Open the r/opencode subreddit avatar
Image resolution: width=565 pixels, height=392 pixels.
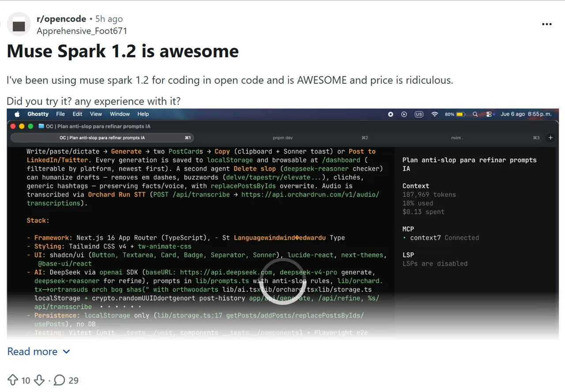coord(19,24)
